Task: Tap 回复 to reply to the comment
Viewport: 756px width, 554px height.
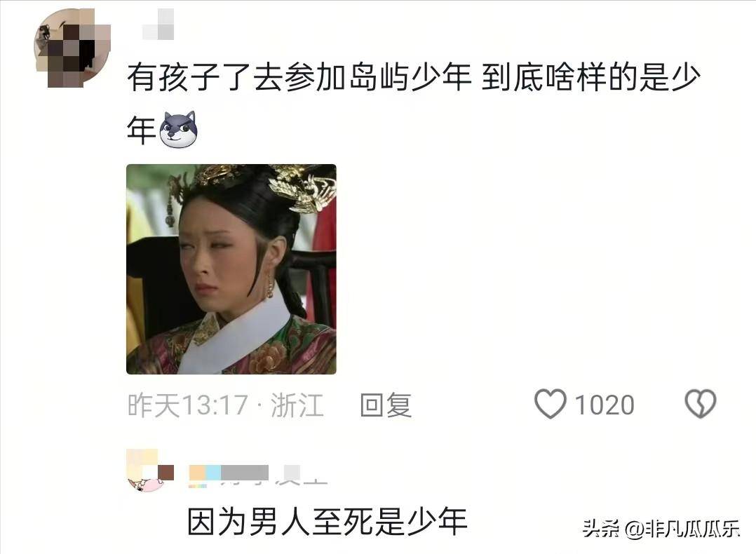Action: 386,405
